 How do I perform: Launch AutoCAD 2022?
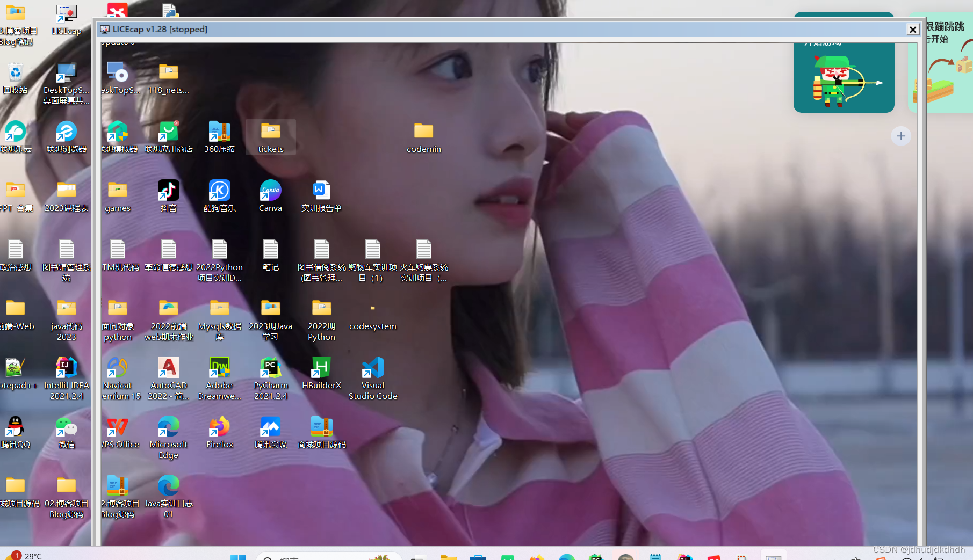(169, 379)
